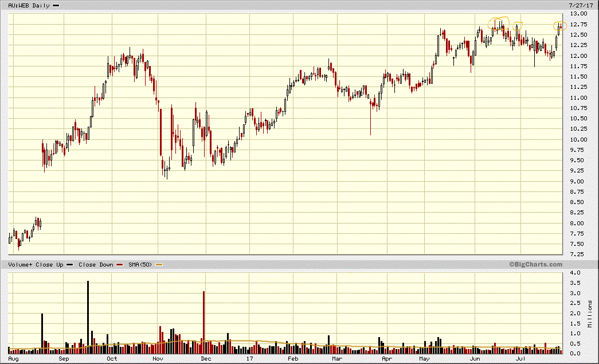This screenshot has width=599, height=364.
Task: Click the red Close Down legend swatch
Action: click(x=120, y=265)
